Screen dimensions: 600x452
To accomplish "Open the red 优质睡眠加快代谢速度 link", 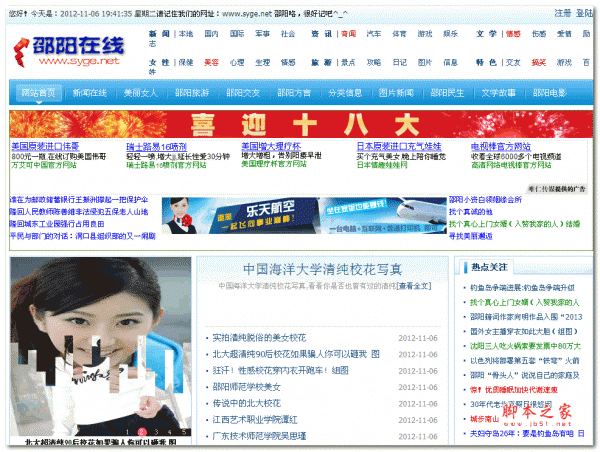I will 514,390.
